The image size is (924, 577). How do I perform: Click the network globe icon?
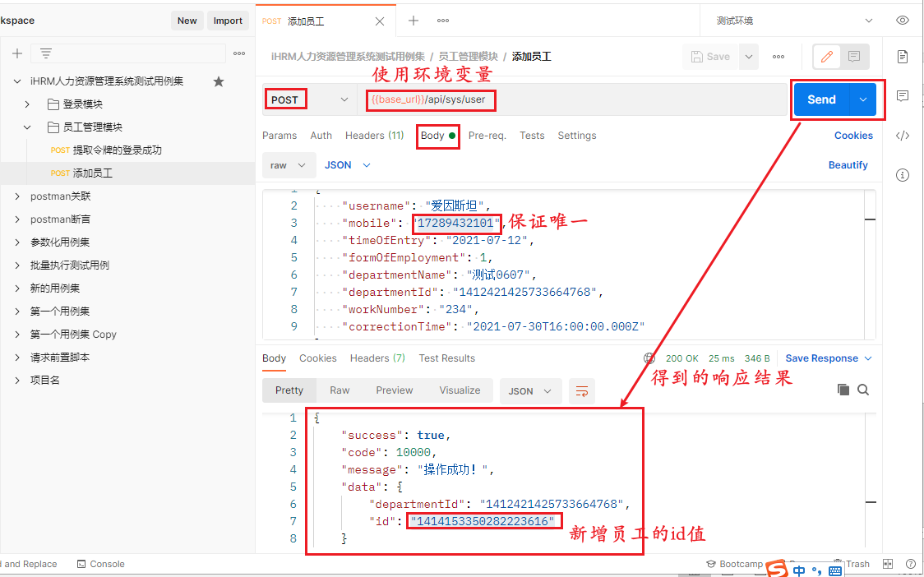(649, 358)
